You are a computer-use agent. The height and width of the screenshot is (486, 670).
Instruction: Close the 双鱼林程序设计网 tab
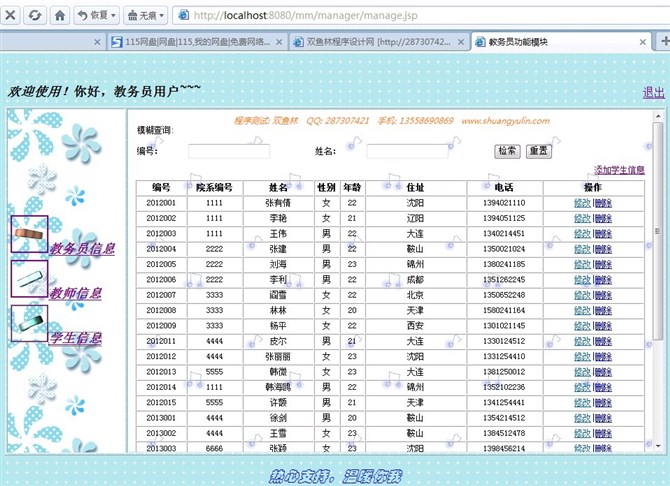(x=461, y=42)
